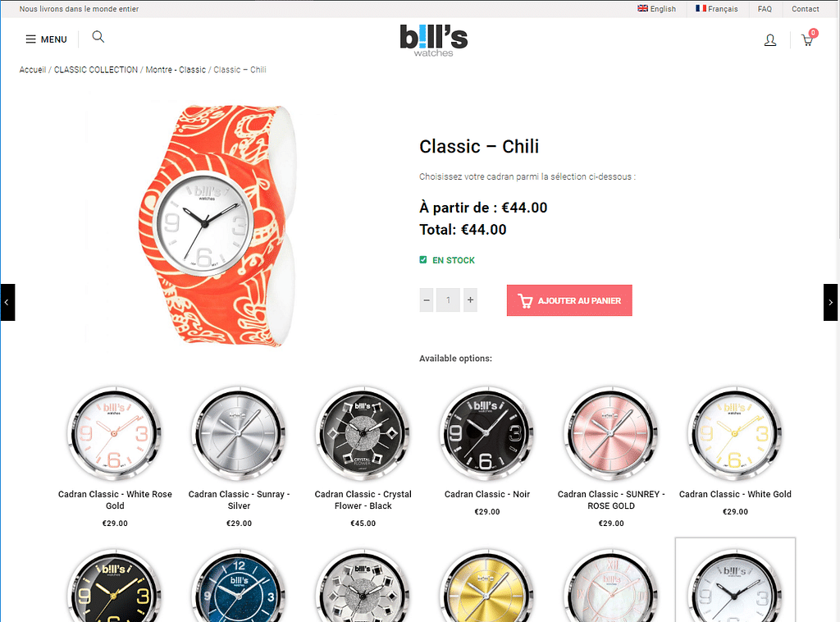This screenshot has height=622, width=840.
Task: Open the Contact page
Action: (x=806, y=8)
